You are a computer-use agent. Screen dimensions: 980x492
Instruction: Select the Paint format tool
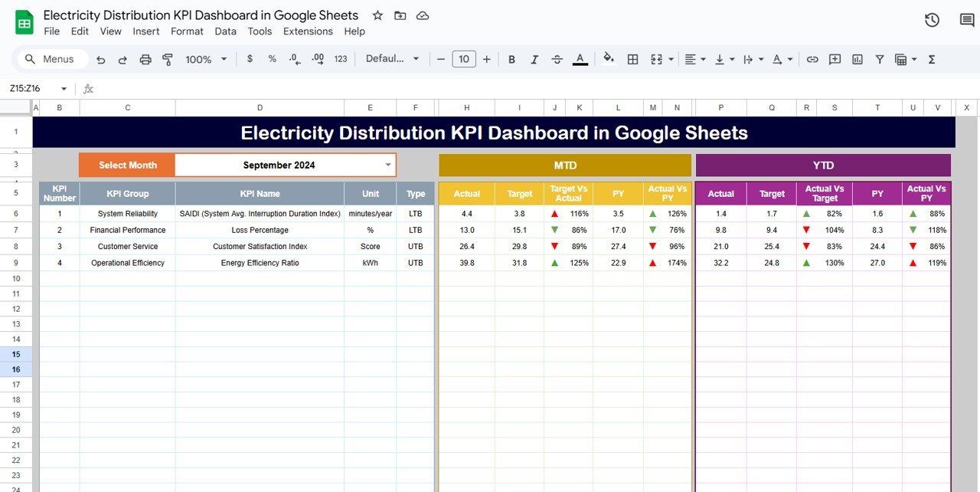coord(168,59)
